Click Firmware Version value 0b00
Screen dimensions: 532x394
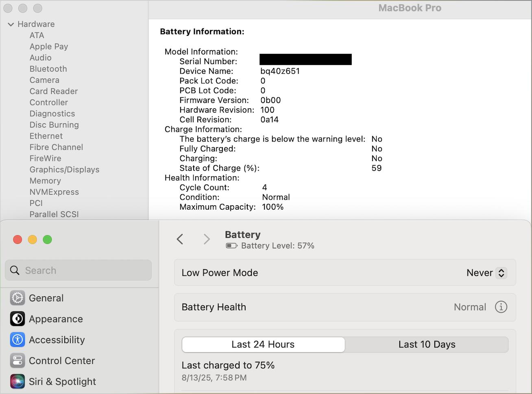pos(270,100)
